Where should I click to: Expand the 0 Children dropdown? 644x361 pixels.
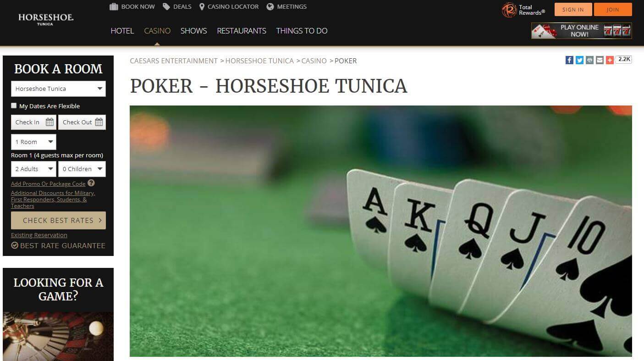(x=82, y=169)
